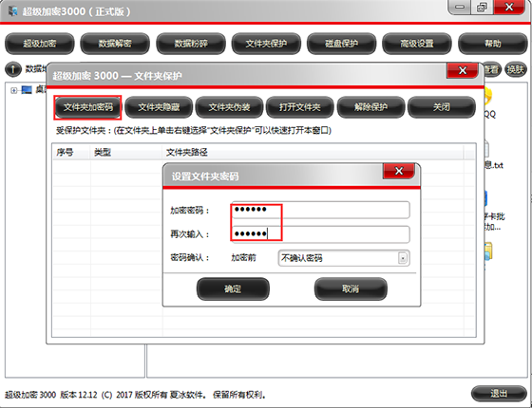The image size is (532, 408).
Task: Open the 不确认密码 dropdown
Action: pos(344,258)
